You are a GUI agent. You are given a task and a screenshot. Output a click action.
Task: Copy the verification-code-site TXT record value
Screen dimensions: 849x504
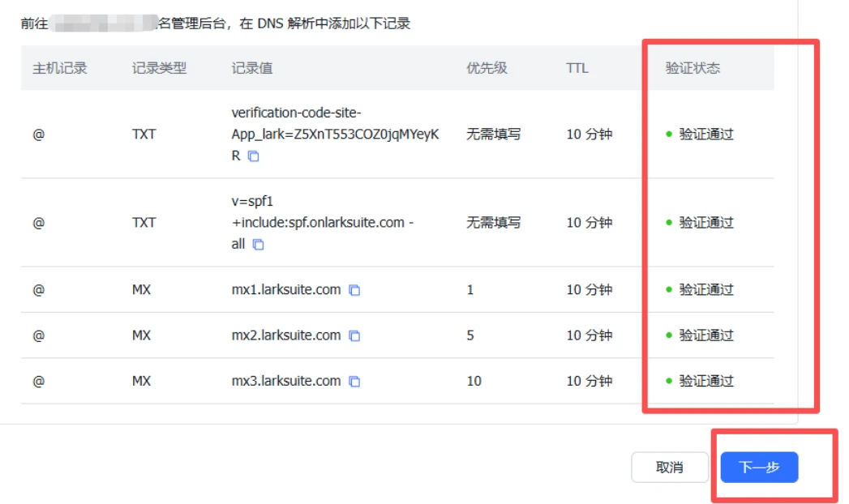[x=253, y=156]
